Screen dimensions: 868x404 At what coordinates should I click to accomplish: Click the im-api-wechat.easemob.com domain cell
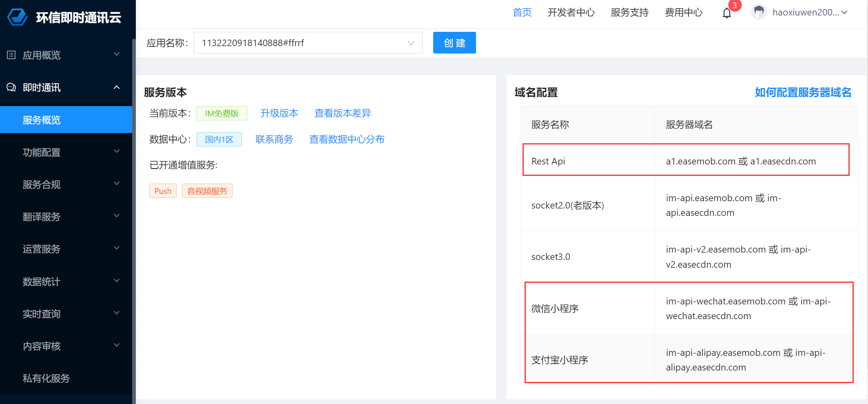click(756, 309)
